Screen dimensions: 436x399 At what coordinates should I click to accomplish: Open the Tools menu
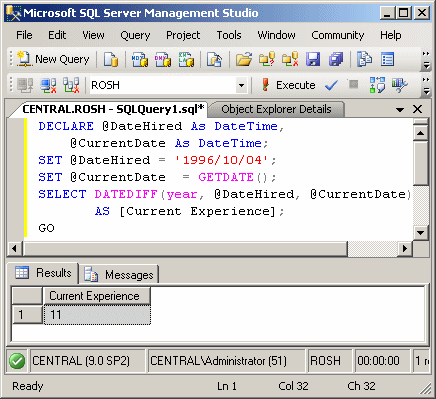pos(229,35)
